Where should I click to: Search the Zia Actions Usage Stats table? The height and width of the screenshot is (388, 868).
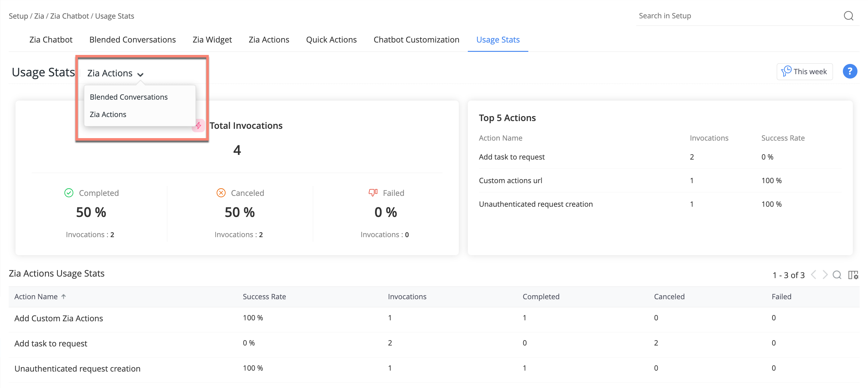pos(837,275)
